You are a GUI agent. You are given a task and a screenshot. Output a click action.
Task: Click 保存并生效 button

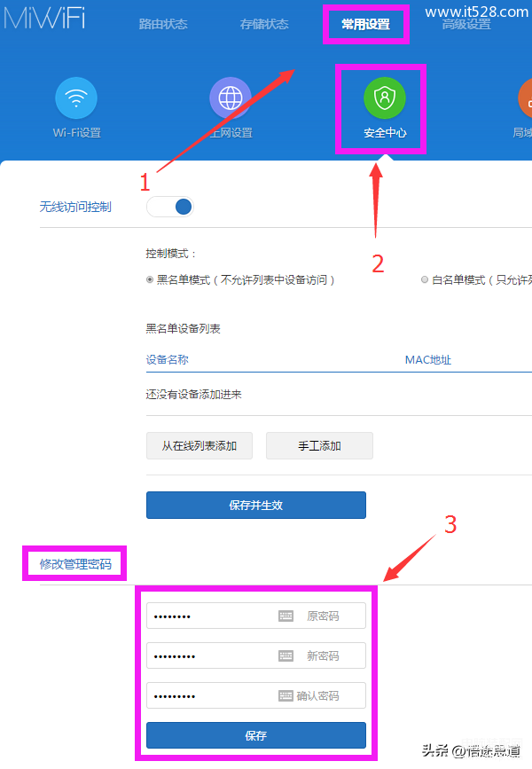(x=256, y=506)
